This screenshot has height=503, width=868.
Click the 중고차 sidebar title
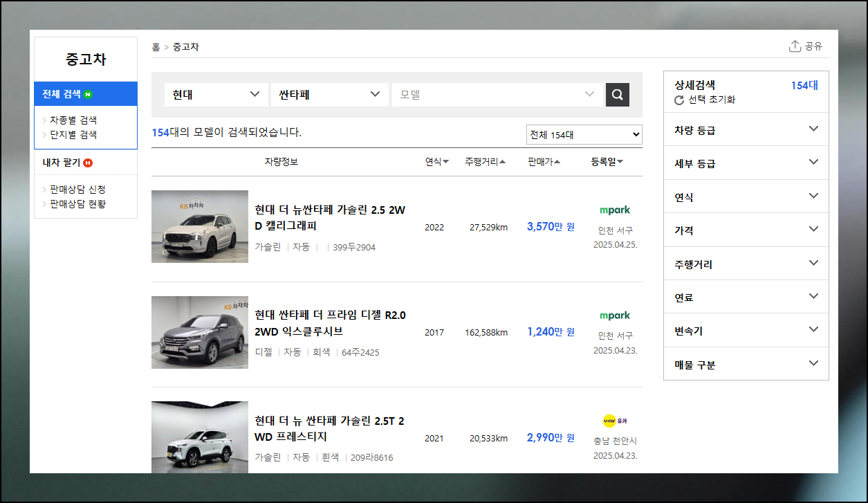pos(86,60)
